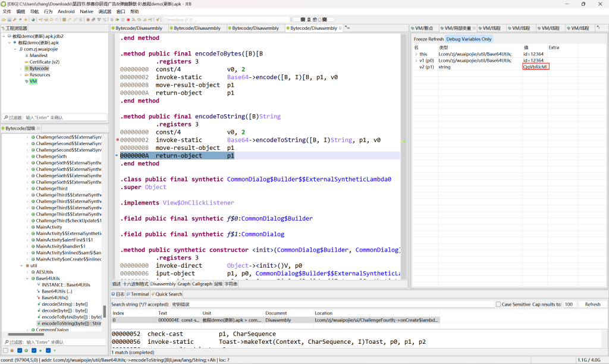Open Certificate (v2) in the project explorer
The image size is (609, 364).
click(x=45, y=62)
